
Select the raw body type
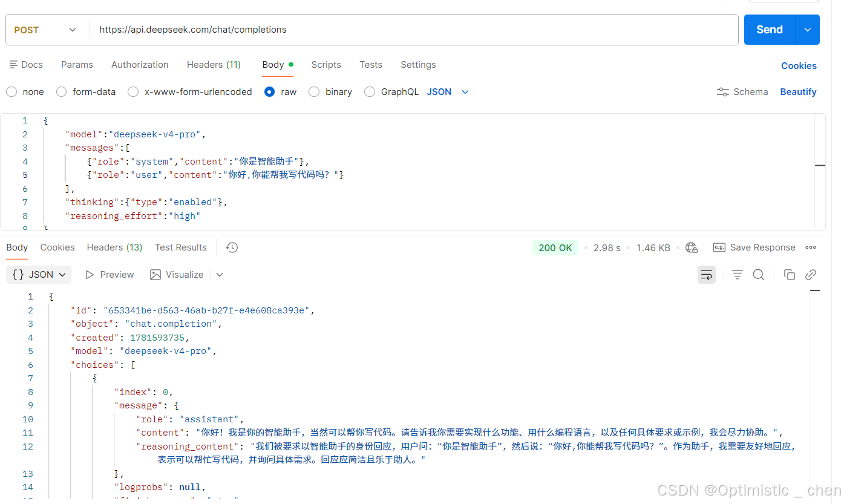[x=269, y=92]
